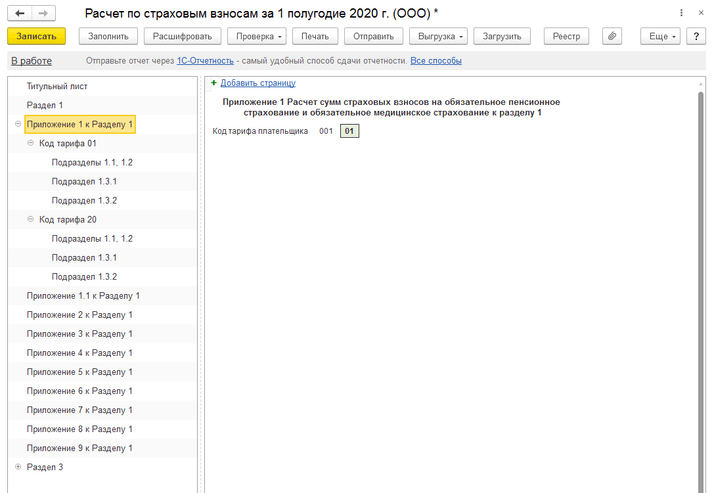Image resolution: width=714 pixels, height=493 pixels.
Task: Click the Заполнить button
Action: coord(107,36)
